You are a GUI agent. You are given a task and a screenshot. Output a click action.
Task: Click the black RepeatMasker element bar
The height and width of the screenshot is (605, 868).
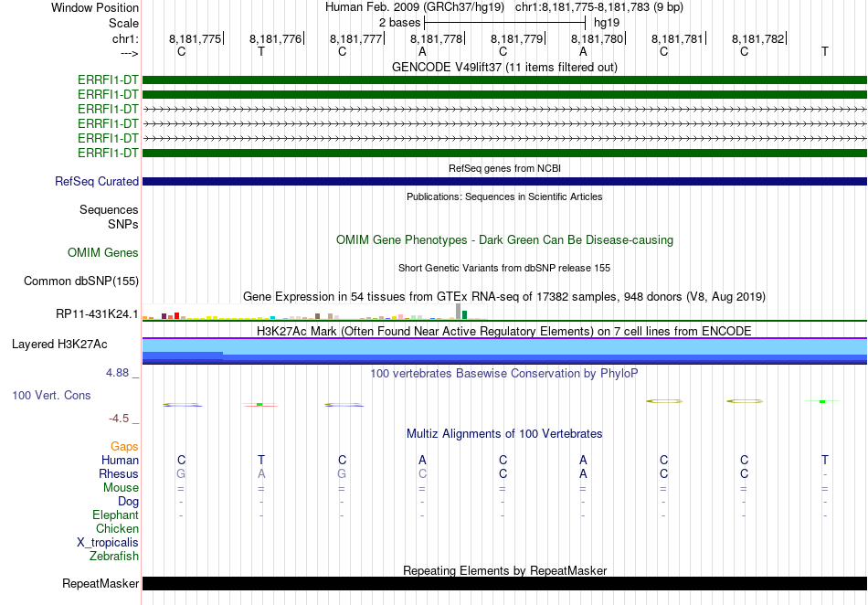pos(504,583)
